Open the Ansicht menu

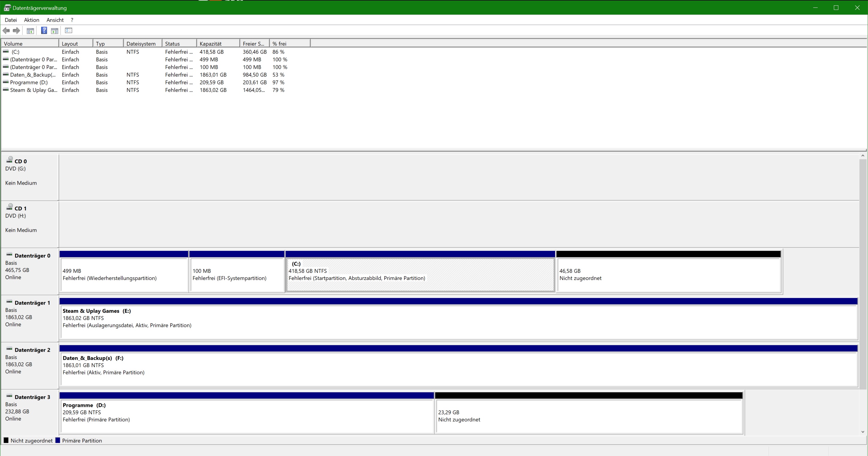(x=55, y=20)
